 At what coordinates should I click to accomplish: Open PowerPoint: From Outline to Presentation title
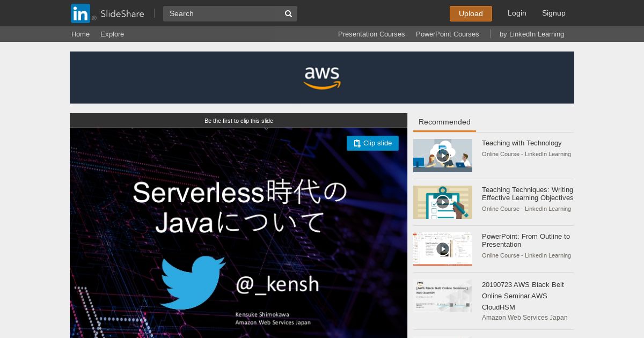click(x=526, y=240)
